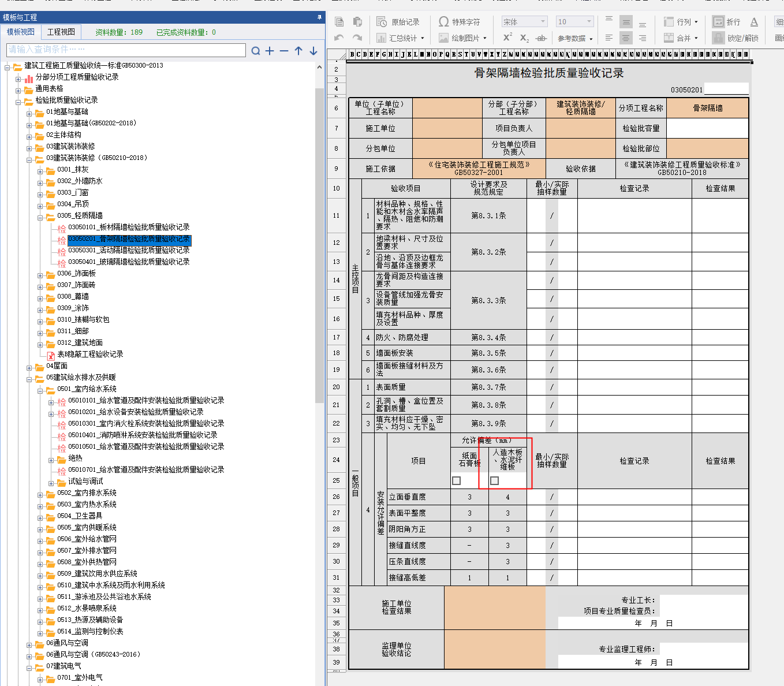
Task: Expand the 0301_抹灰 node
Action: click(40, 171)
